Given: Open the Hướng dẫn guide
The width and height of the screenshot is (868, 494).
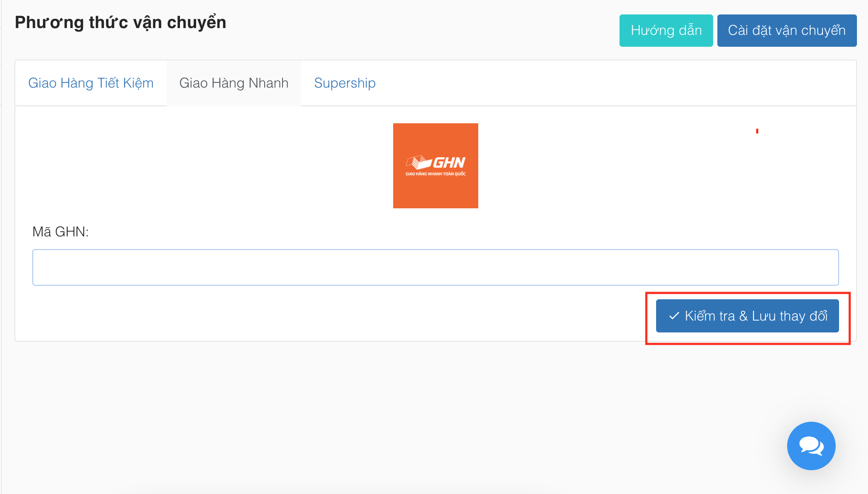Looking at the screenshot, I should coord(666,31).
